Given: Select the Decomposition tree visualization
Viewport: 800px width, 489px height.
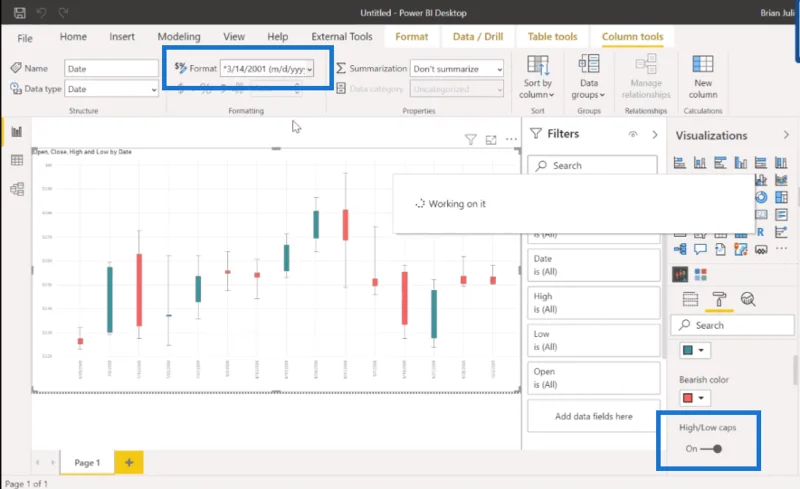Looking at the screenshot, I should click(x=680, y=249).
